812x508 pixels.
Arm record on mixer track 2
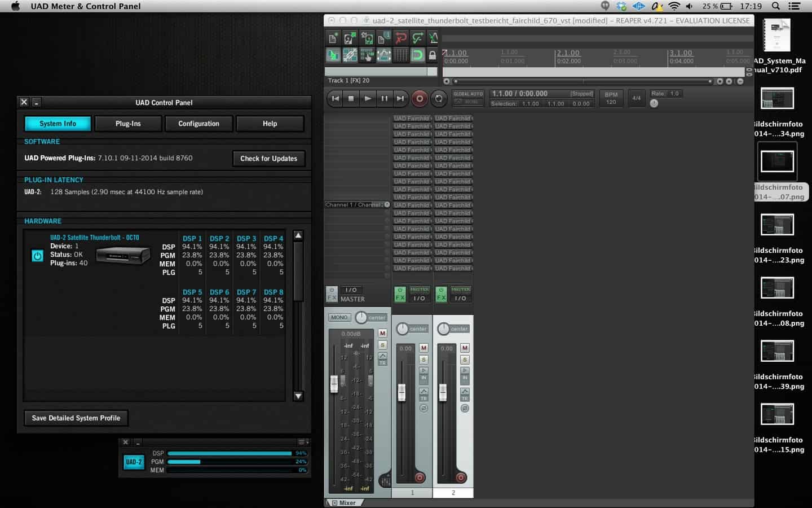point(461,478)
